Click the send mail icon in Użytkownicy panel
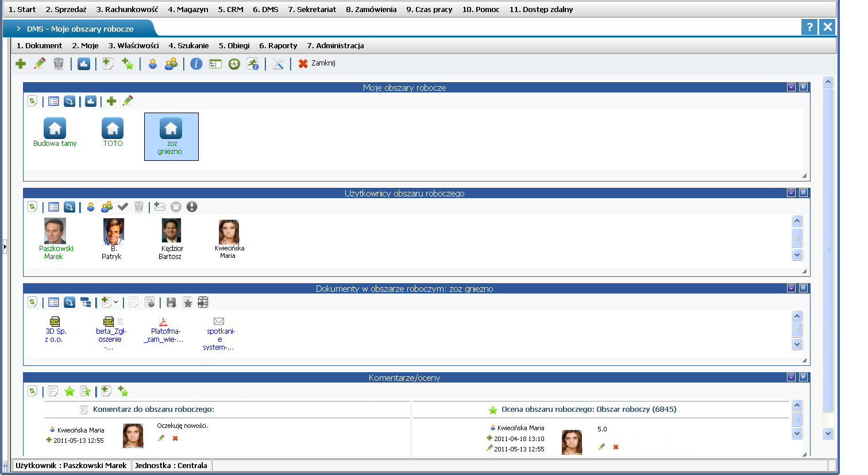The width and height of the screenshot is (868, 475). pyautogui.click(x=160, y=207)
